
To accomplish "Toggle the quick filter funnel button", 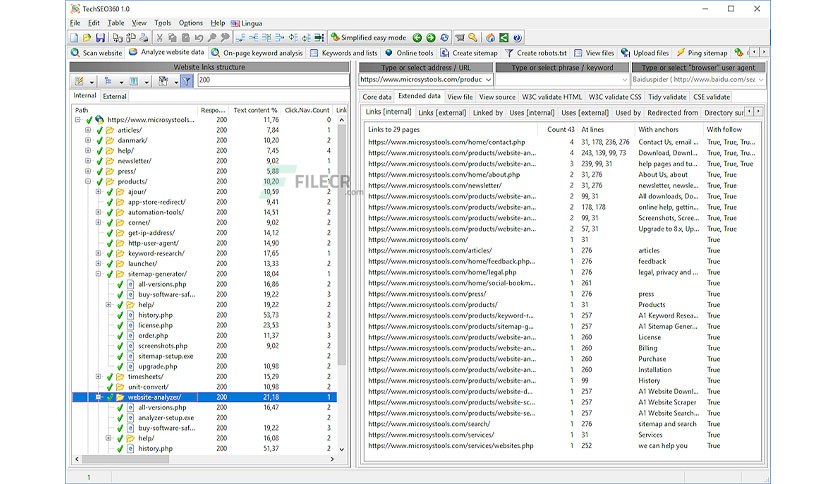I will (x=187, y=81).
